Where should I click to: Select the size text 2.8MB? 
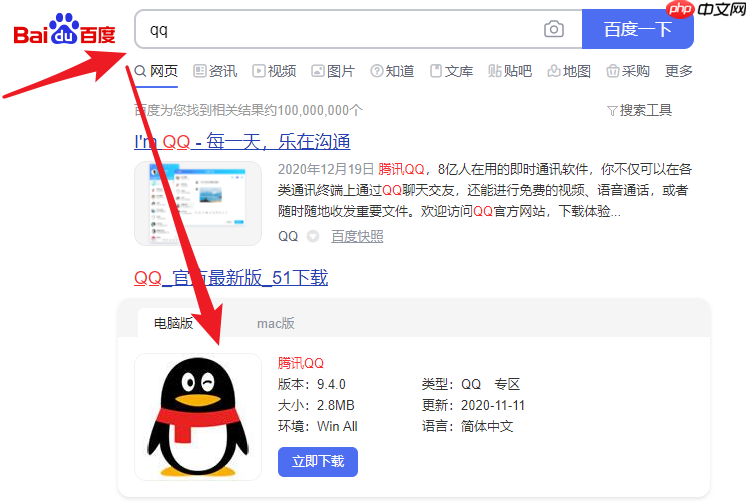(335, 405)
